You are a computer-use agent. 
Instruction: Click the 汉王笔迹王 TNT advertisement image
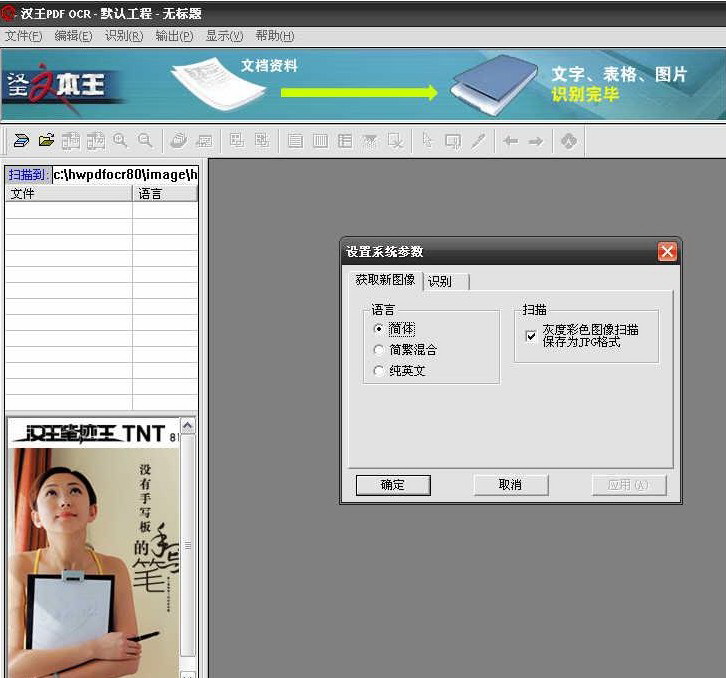click(x=94, y=547)
